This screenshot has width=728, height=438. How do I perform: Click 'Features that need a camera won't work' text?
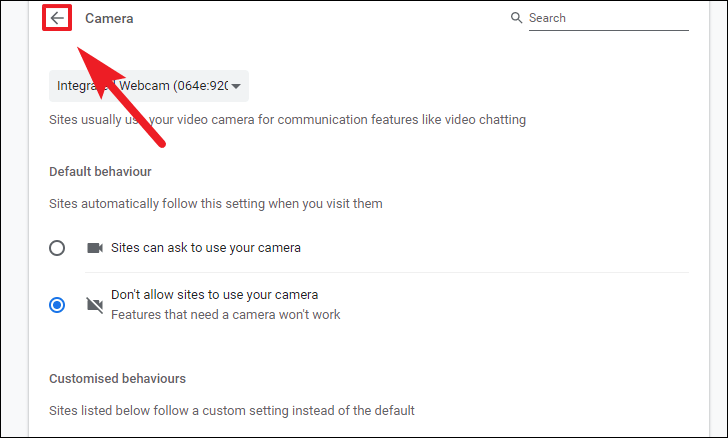point(226,315)
